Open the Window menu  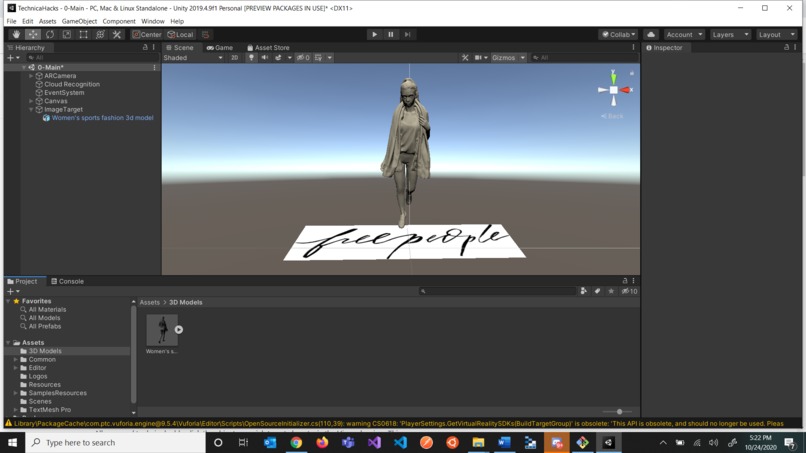coord(153,21)
